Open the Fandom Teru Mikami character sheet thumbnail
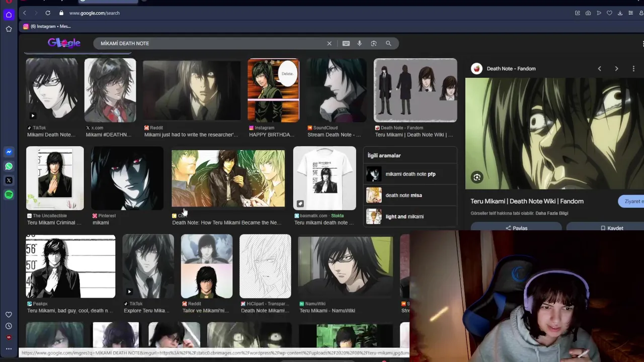Image resolution: width=644 pixels, height=362 pixels. (416, 90)
